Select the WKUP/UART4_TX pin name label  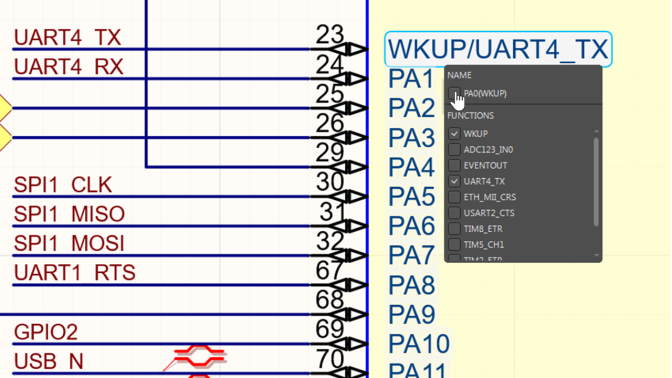pos(498,49)
